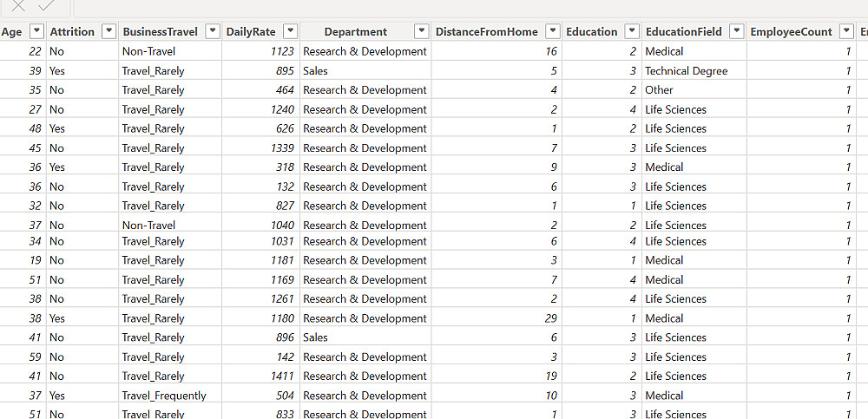
Task: Open the Attrition column filter dropdown
Action: [x=108, y=32]
